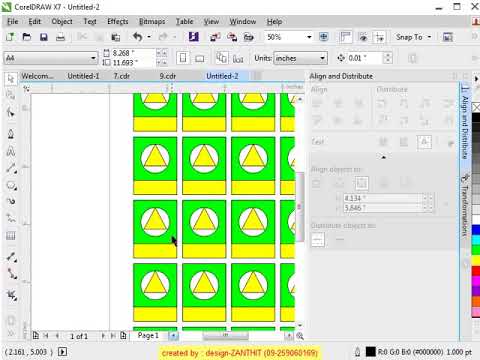The width and height of the screenshot is (480, 360).
Task: Switch to the 7.cdr document tab
Action: pos(122,76)
